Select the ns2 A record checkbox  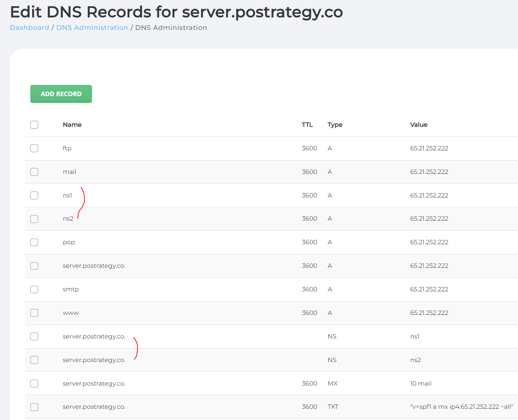[34, 219]
